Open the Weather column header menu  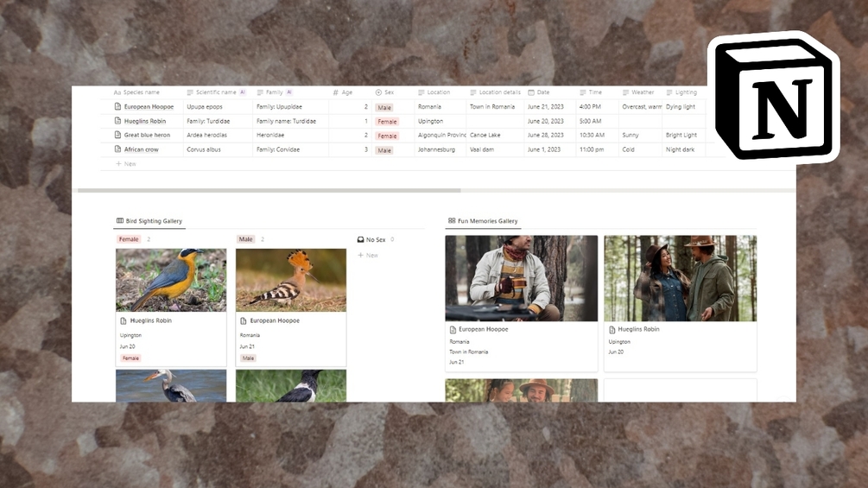click(x=638, y=92)
